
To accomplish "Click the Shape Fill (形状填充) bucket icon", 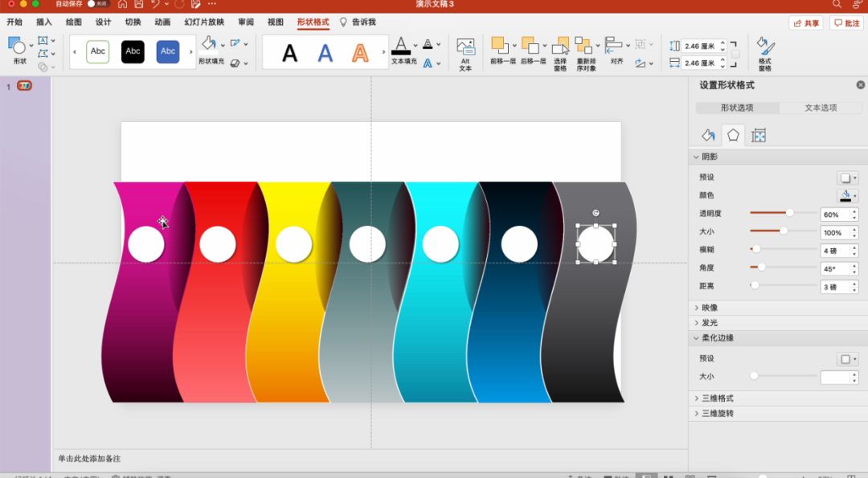I will 208,43.
